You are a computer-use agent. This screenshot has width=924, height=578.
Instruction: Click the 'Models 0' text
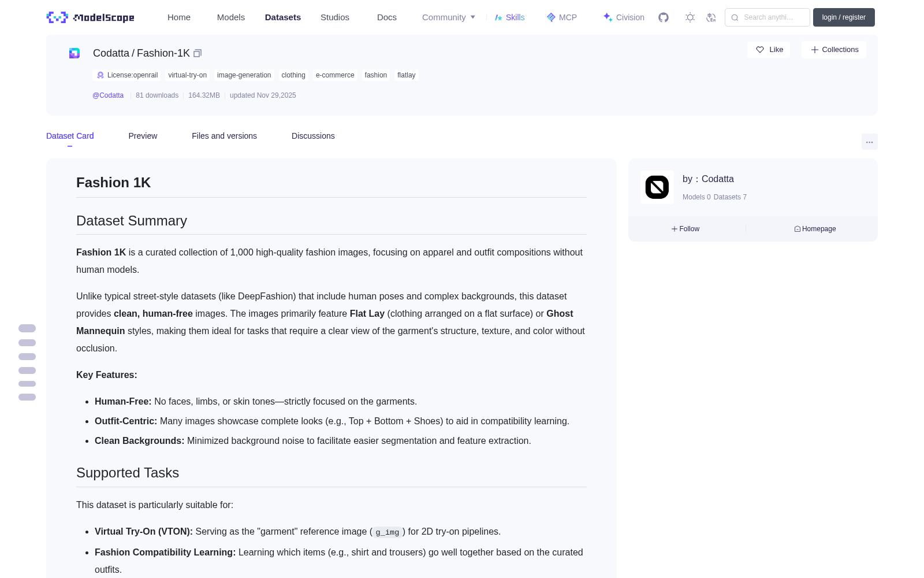click(696, 197)
